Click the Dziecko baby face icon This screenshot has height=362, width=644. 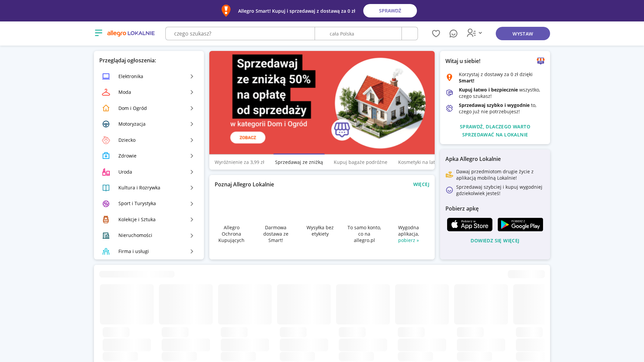point(106,140)
